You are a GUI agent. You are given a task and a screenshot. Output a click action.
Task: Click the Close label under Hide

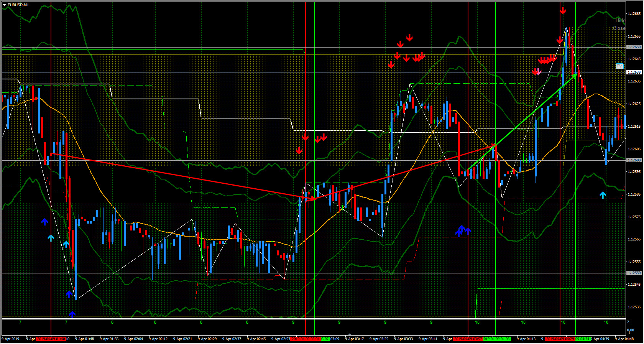click(x=619, y=28)
